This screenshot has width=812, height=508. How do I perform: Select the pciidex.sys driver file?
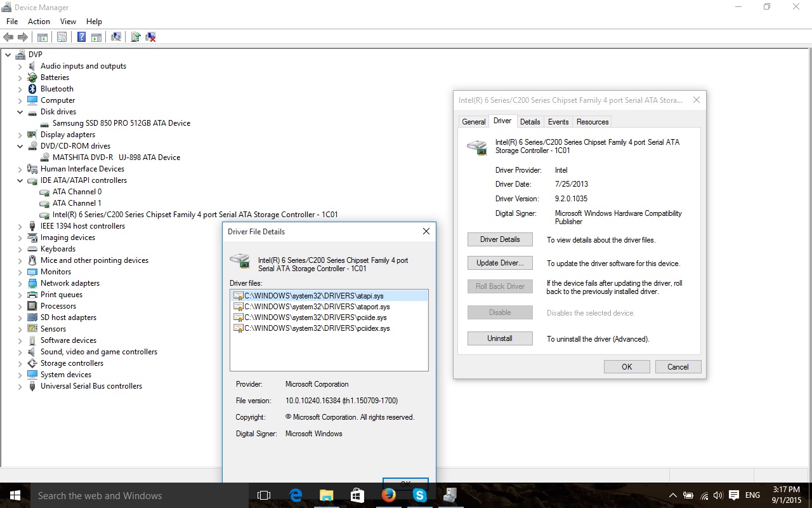point(311,328)
